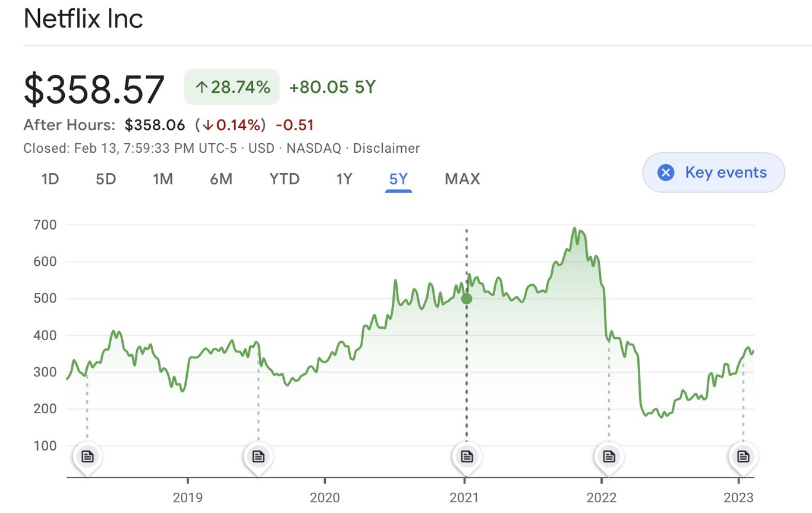
Task: Switch to the 5D time range
Action: coord(106,179)
